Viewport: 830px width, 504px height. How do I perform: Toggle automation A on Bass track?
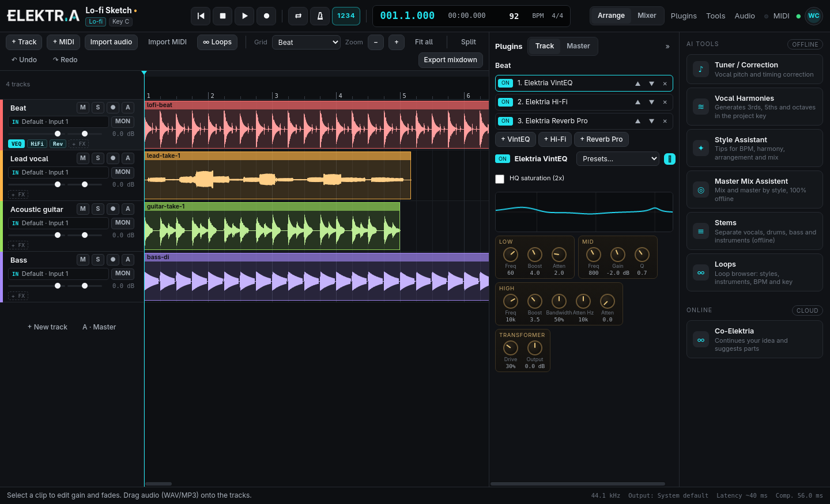[x=128, y=260]
